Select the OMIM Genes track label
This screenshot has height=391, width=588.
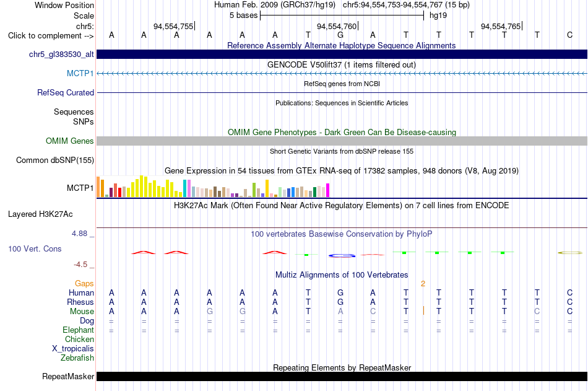(69, 141)
